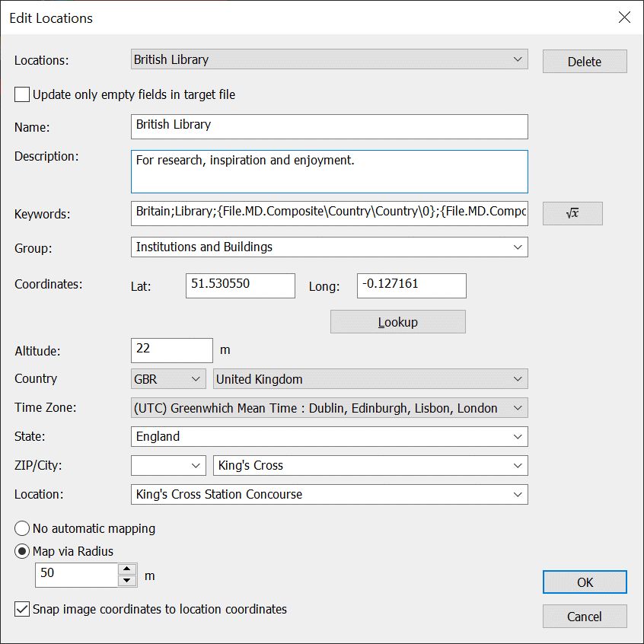The height and width of the screenshot is (644, 644).
Task: Click the Long coordinate field
Action: 412,286
